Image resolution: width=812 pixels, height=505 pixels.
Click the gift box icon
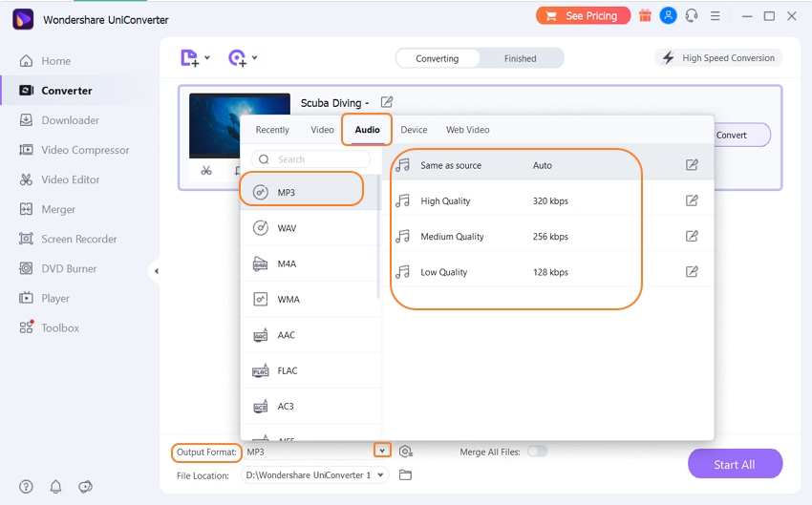645,16
